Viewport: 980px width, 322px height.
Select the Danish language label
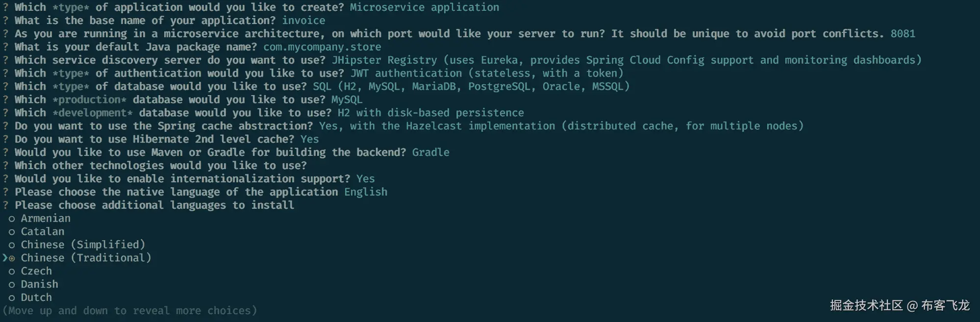[39, 284]
